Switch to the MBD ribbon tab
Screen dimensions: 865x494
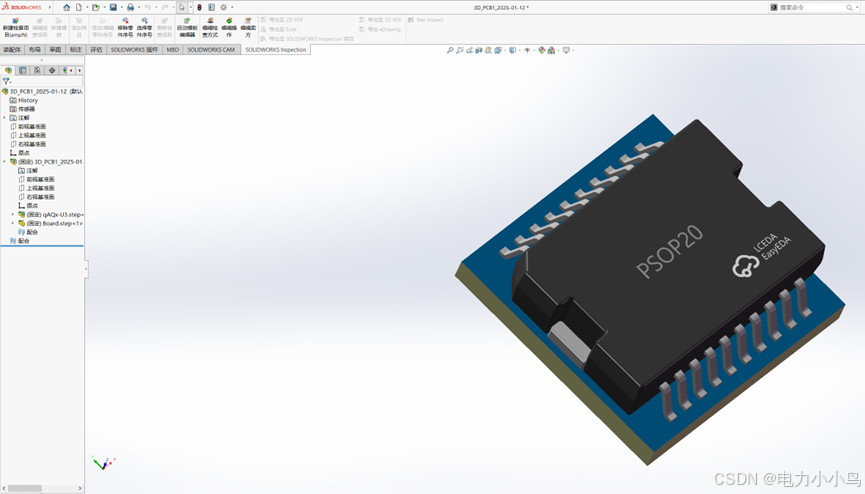coord(173,50)
